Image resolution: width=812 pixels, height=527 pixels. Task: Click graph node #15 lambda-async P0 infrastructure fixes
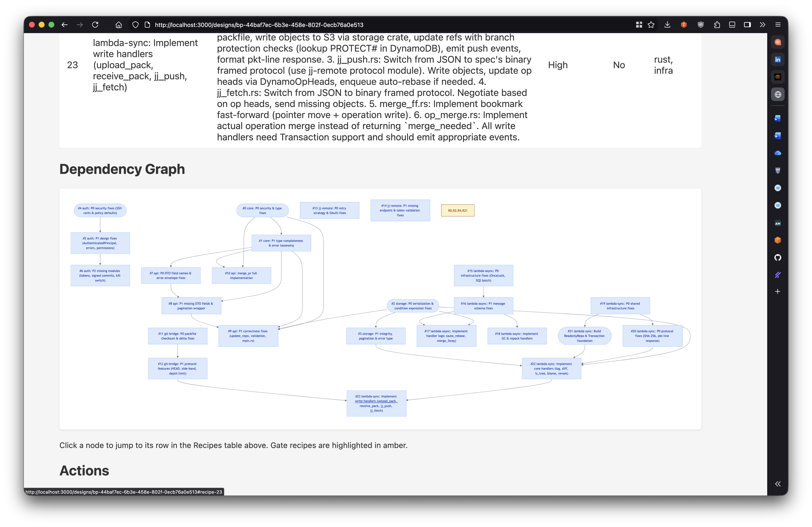pos(484,276)
